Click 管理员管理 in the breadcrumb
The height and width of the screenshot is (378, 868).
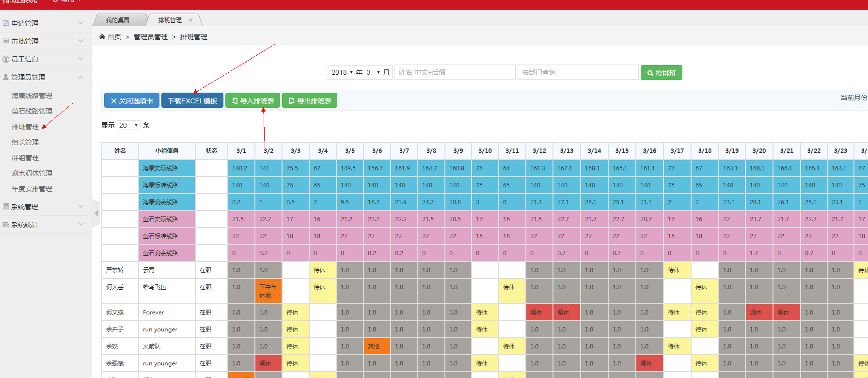click(x=151, y=37)
